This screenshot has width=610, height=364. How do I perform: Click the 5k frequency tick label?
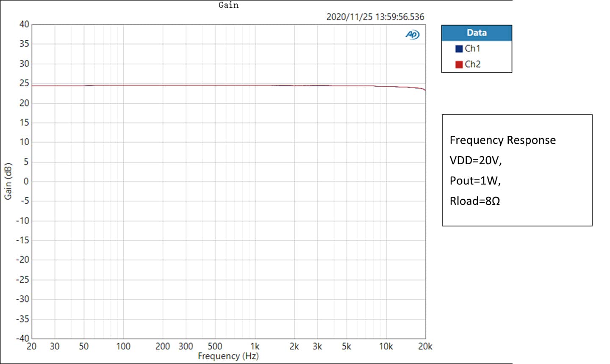point(347,347)
